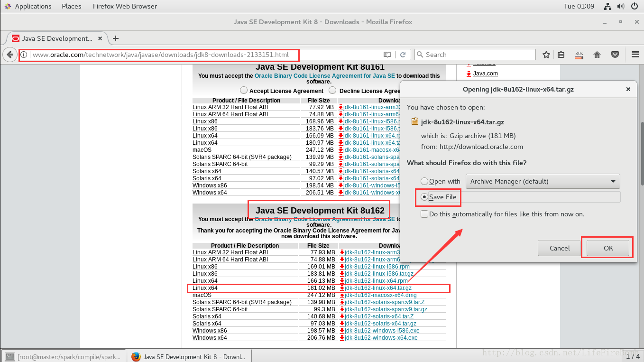Check Do this automatically for files like this
Viewport: 644px width, 362px height.
(424, 214)
